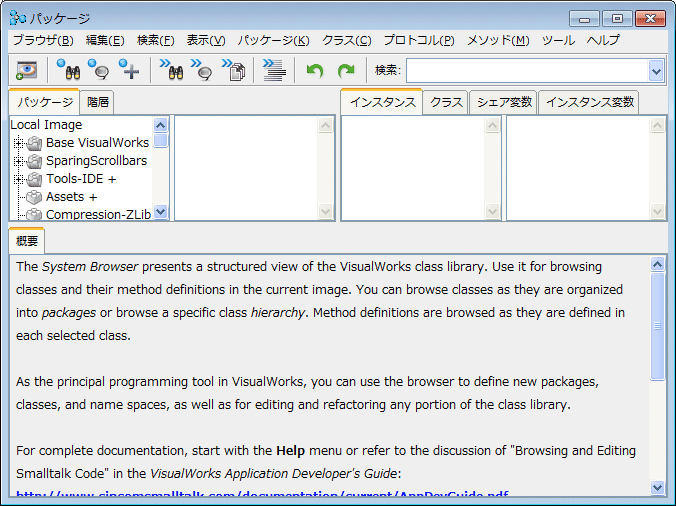Click the green undo arrow
676x506 pixels.
point(315,70)
